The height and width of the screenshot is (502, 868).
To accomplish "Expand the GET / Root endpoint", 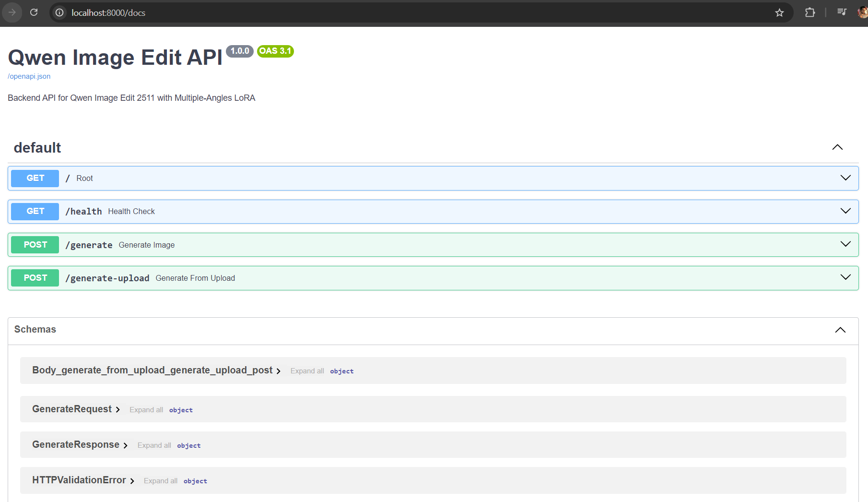I will tap(845, 178).
